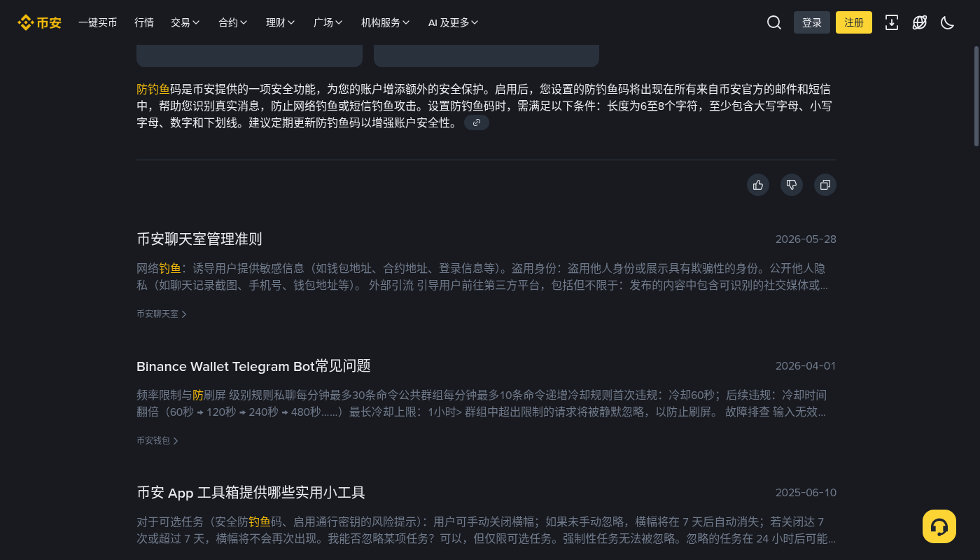
Task: Open customer support headset chat
Action: [939, 526]
